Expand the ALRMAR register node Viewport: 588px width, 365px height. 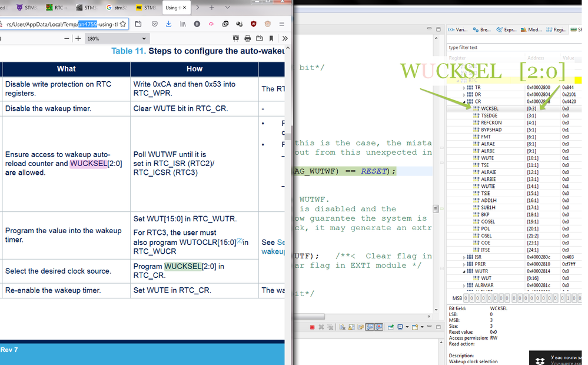pos(464,286)
